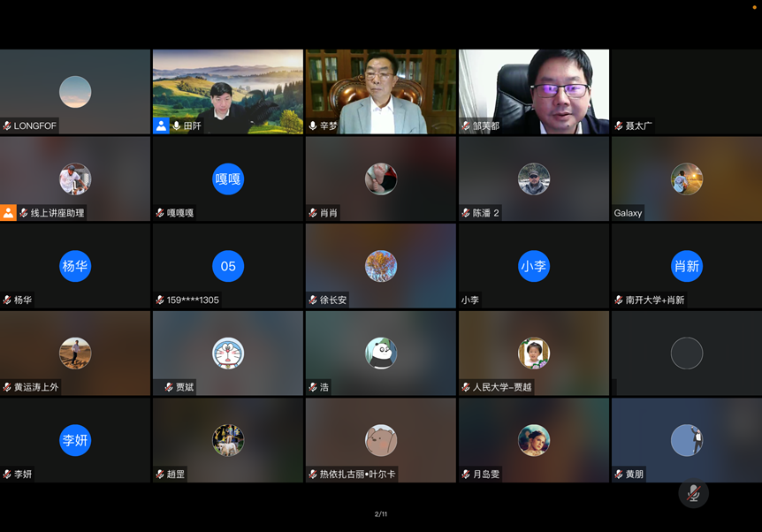Click the orange co-host icon beside 线上讲座助理

point(8,213)
